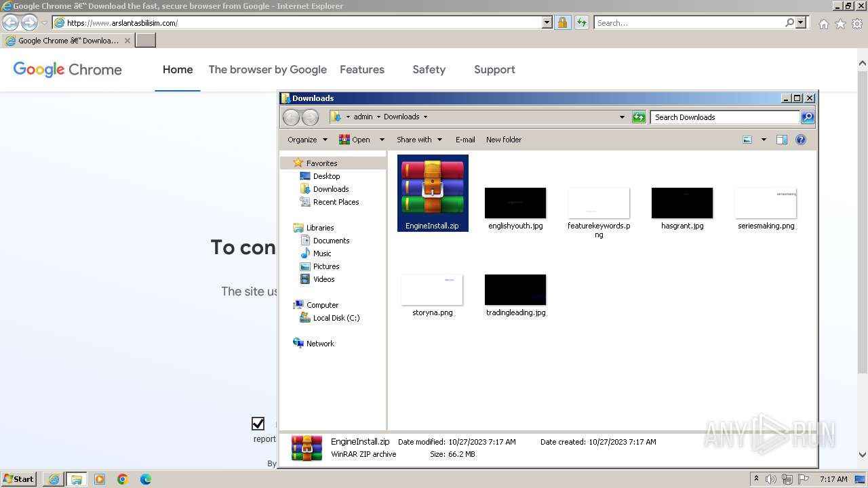The width and height of the screenshot is (868, 488).
Task: Click the Change your view icon
Action: (x=747, y=140)
